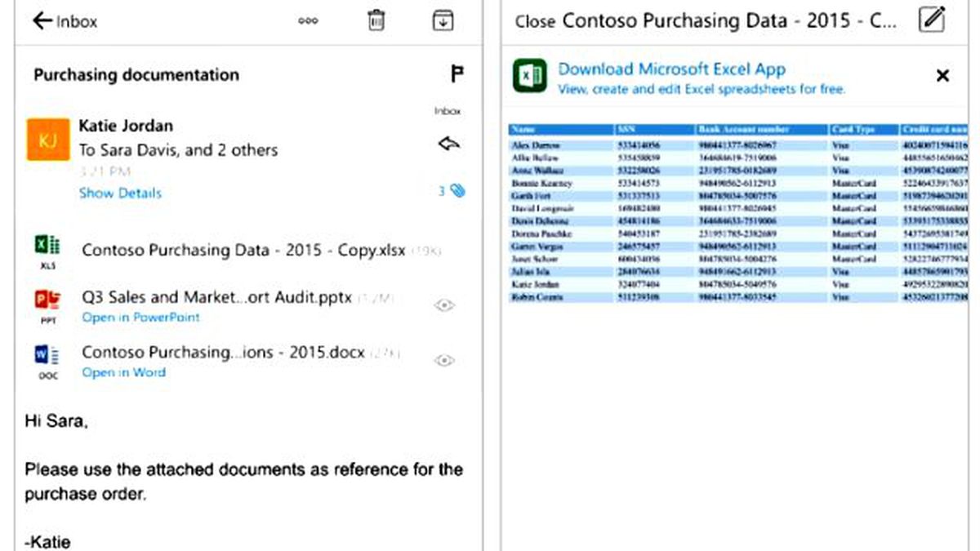Select the Bank Account number column header
The image size is (980, 551).
(x=762, y=129)
